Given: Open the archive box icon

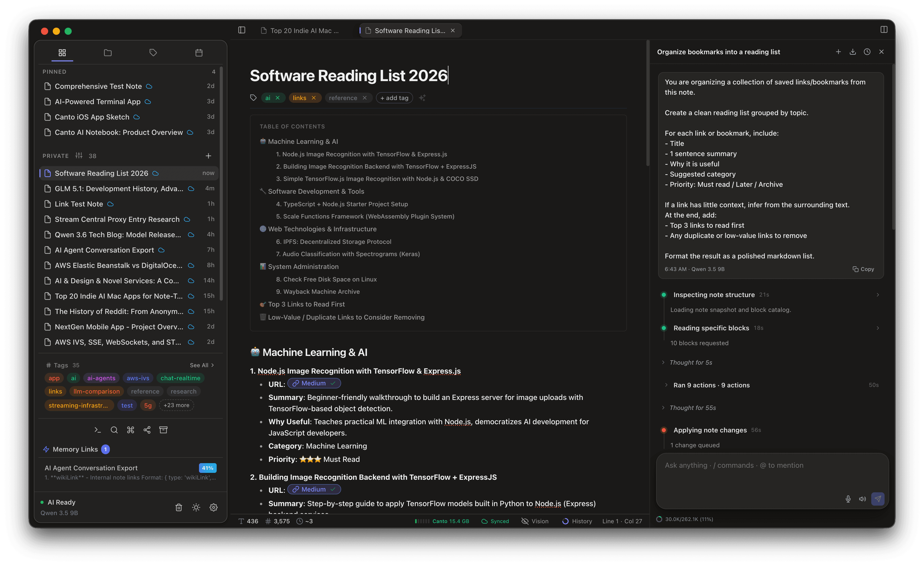Looking at the screenshot, I should [x=163, y=430].
